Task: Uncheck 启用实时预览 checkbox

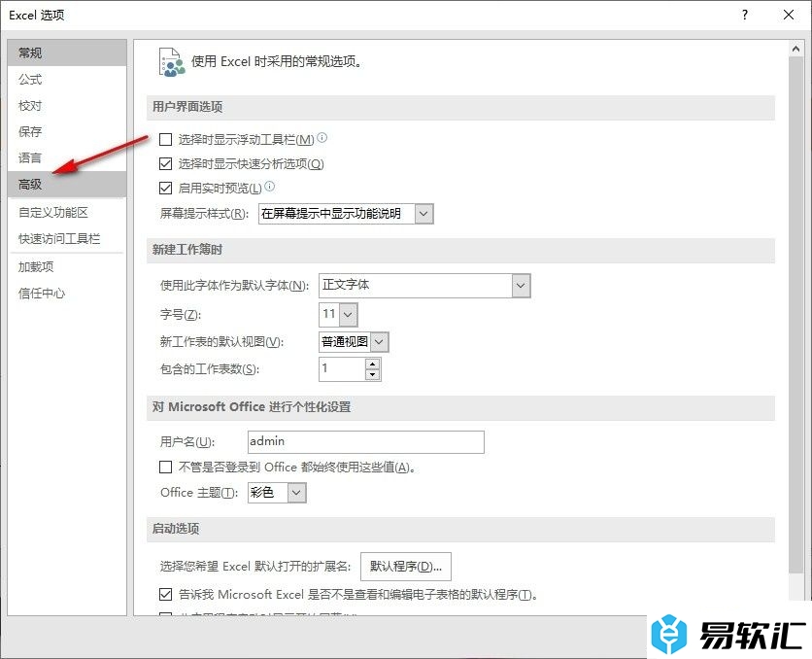Action: click(166, 188)
